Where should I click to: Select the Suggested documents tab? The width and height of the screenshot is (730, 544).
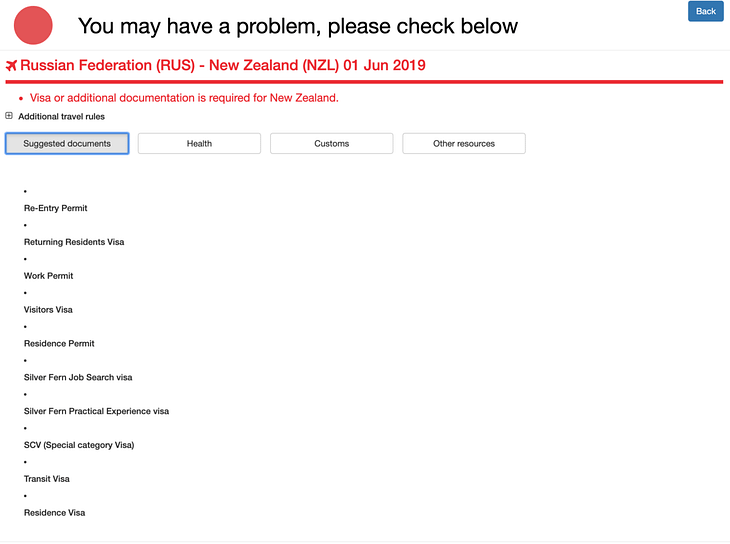[x=67, y=144]
